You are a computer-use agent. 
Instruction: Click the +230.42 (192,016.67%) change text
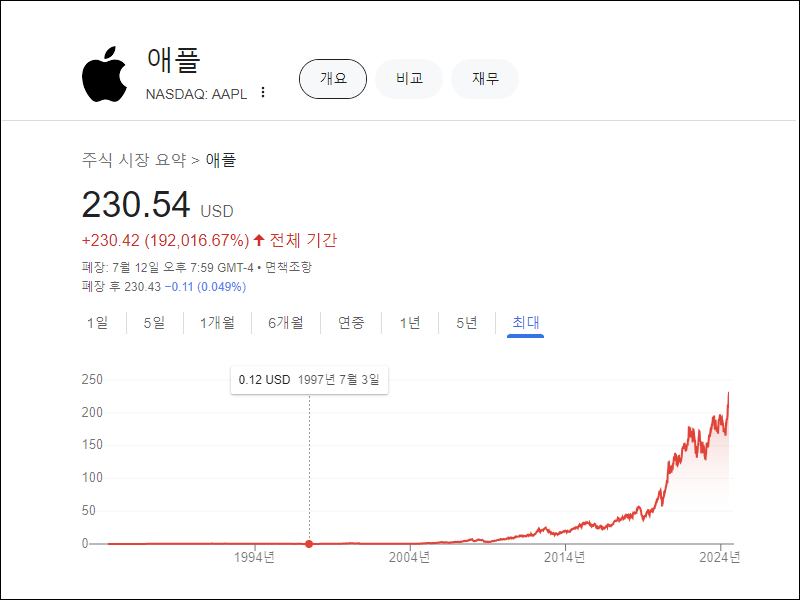click(x=165, y=240)
